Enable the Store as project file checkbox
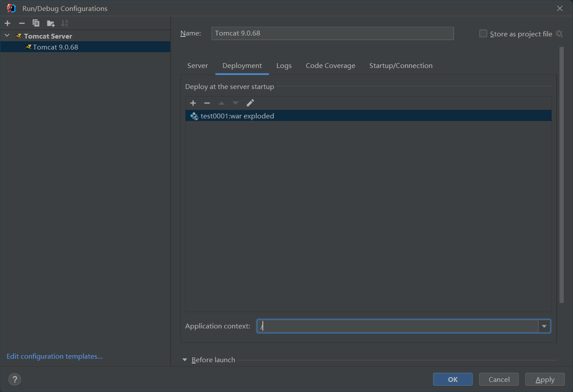The image size is (573, 392). (483, 34)
